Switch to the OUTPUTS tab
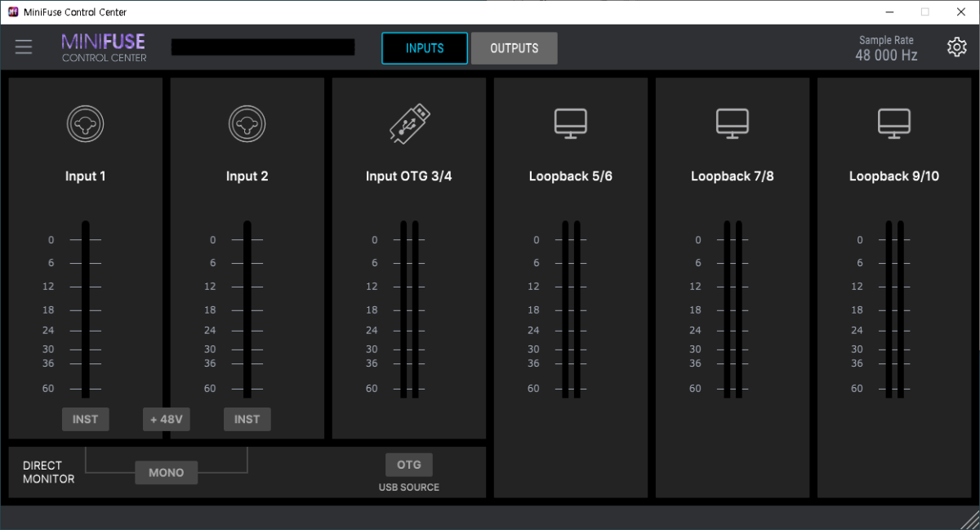This screenshot has width=980, height=530. tap(514, 48)
